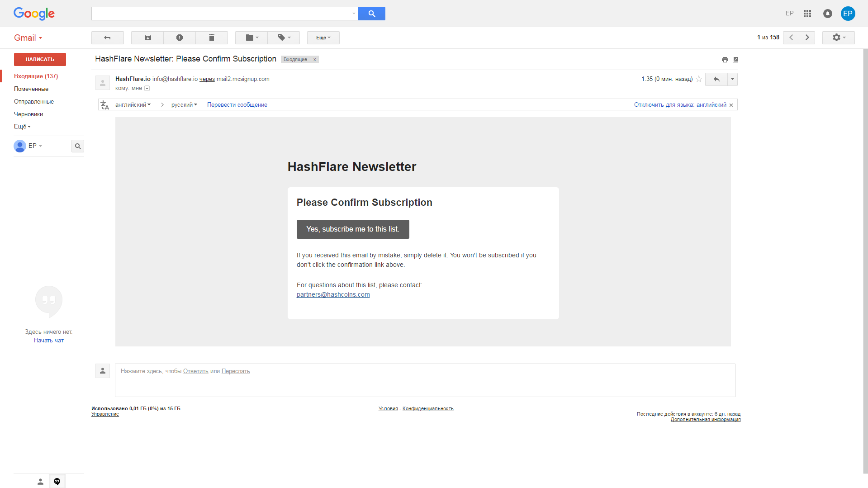Open Google apps grid
This screenshot has height=488, width=868.
807,14
